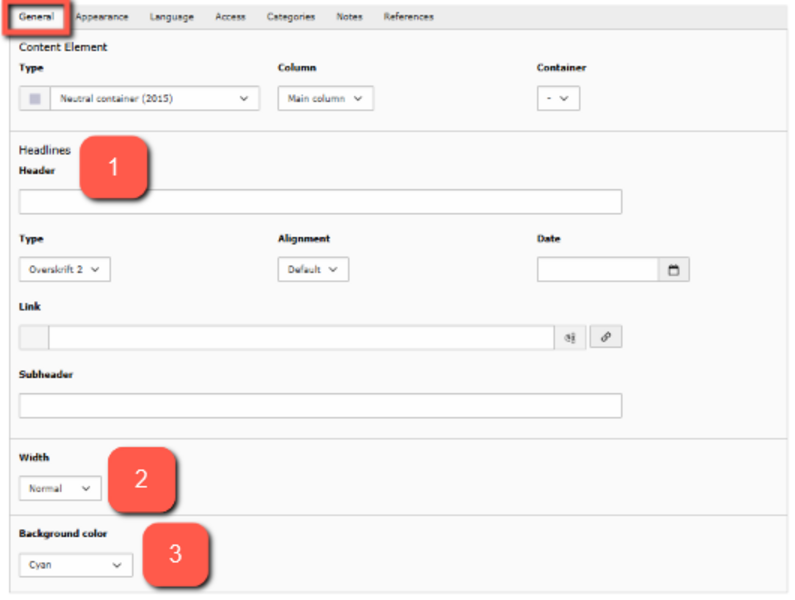Image resolution: width=795 pixels, height=600 pixels.
Task: Open the Container dropdown
Action: coord(558,99)
